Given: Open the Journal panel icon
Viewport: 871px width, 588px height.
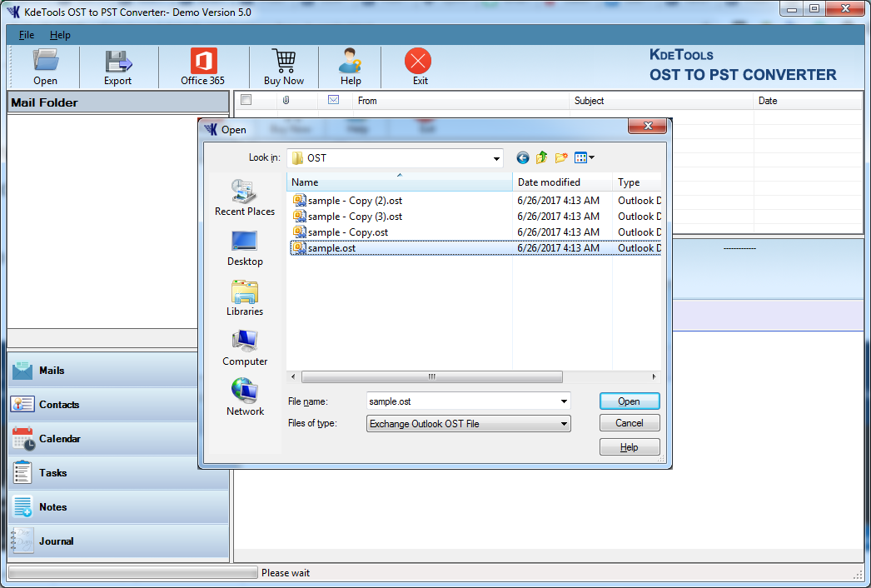Looking at the screenshot, I should click(22, 541).
